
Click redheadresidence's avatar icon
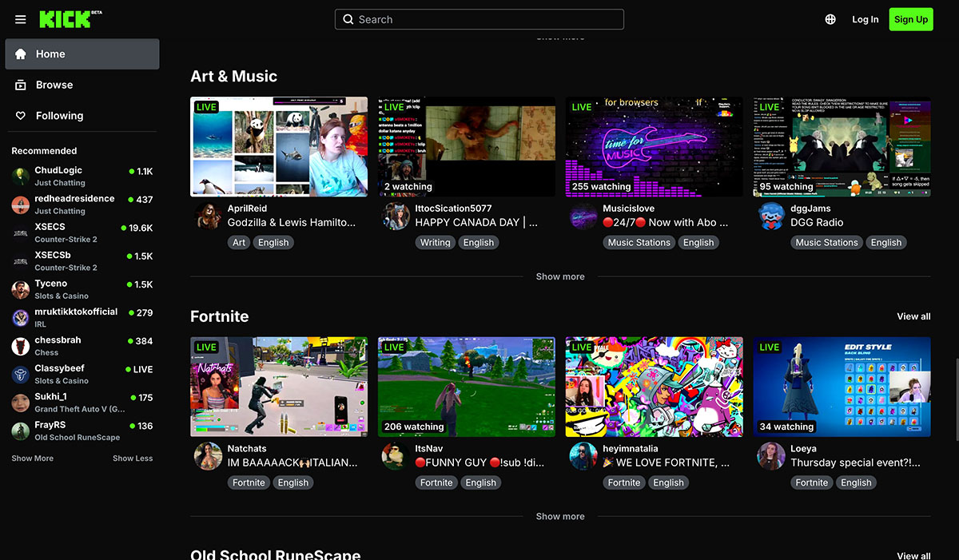[x=21, y=205]
